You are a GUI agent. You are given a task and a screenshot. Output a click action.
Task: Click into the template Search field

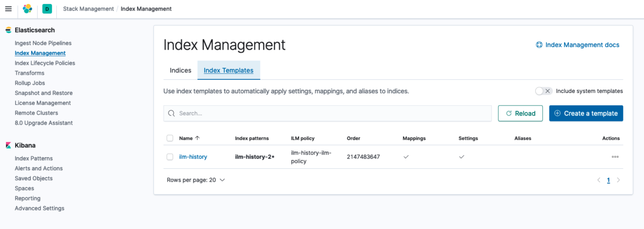[x=328, y=113]
